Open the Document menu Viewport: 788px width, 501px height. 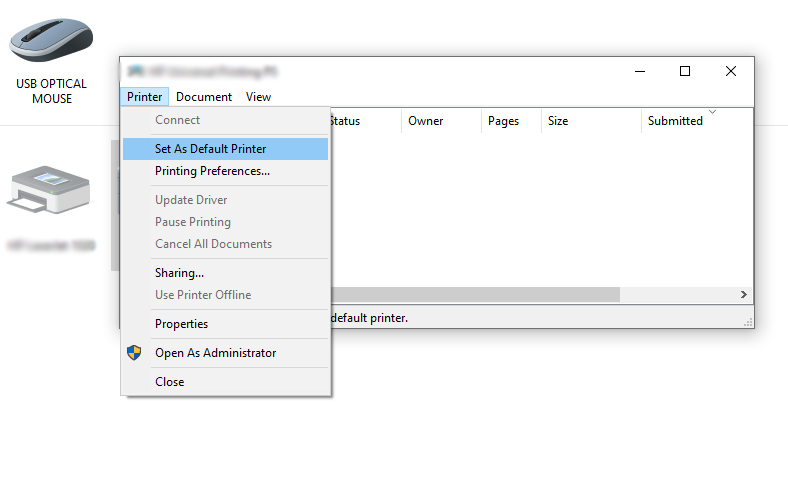(x=204, y=96)
